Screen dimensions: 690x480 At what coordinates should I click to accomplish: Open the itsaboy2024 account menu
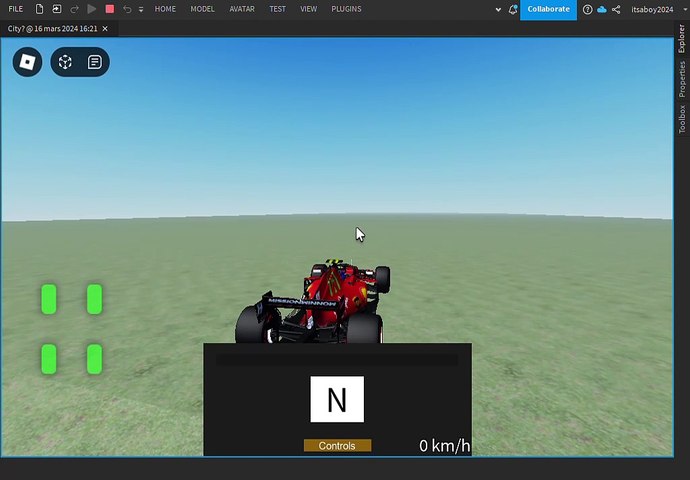(x=652, y=9)
